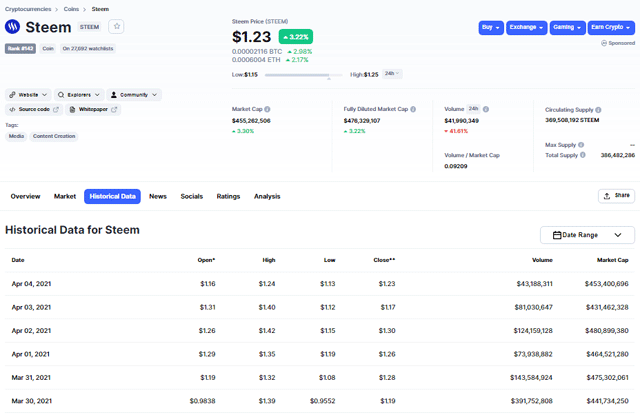Click the Media tag
Screen dimensions: 640x415
click(16, 136)
